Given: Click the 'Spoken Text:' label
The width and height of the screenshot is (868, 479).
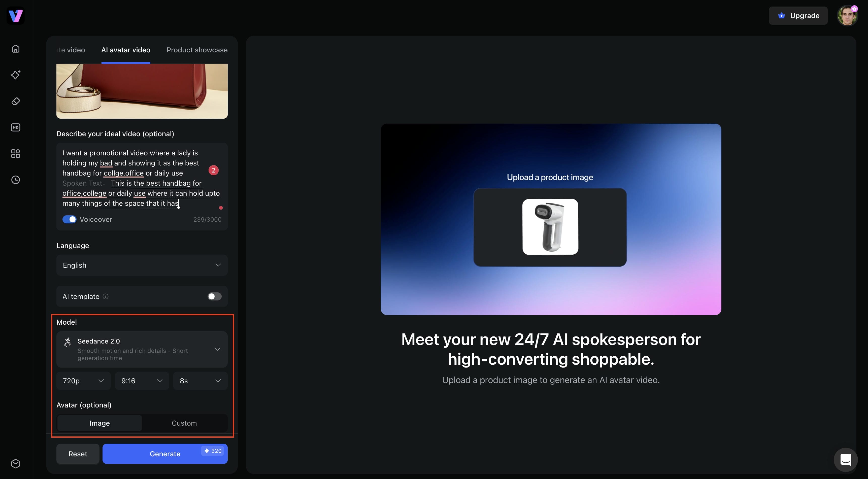Looking at the screenshot, I should 84,183.
